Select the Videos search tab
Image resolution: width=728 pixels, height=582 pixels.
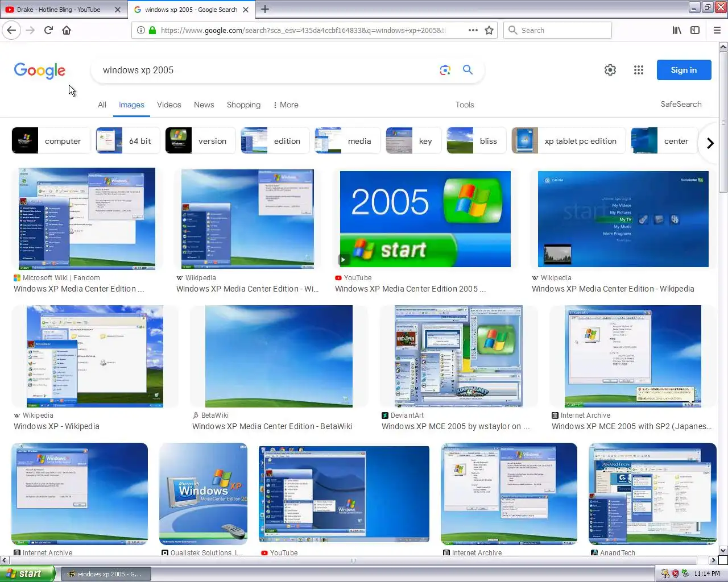click(169, 105)
